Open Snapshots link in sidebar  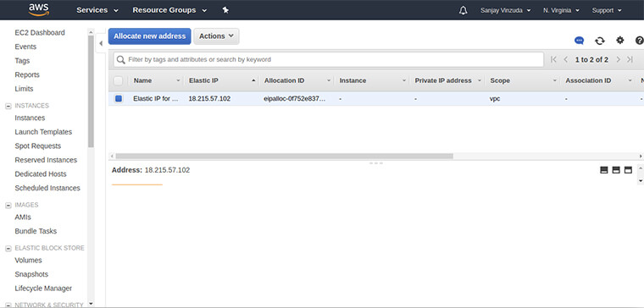tap(31, 274)
